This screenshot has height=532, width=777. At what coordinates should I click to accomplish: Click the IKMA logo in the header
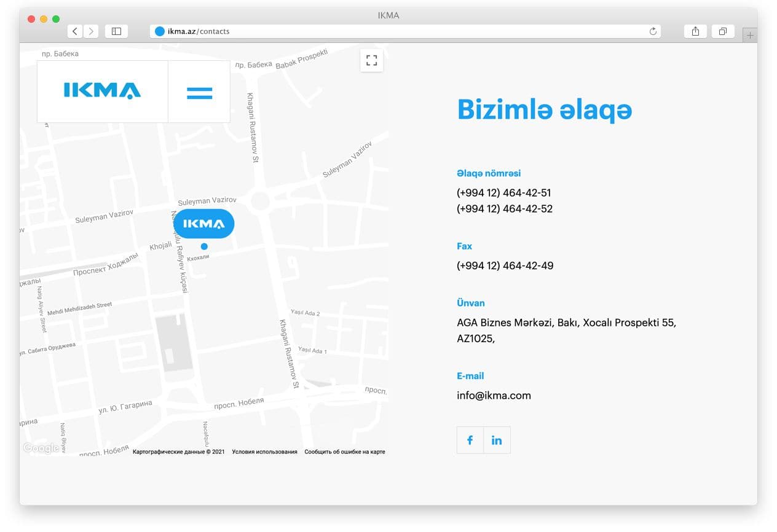(x=102, y=91)
